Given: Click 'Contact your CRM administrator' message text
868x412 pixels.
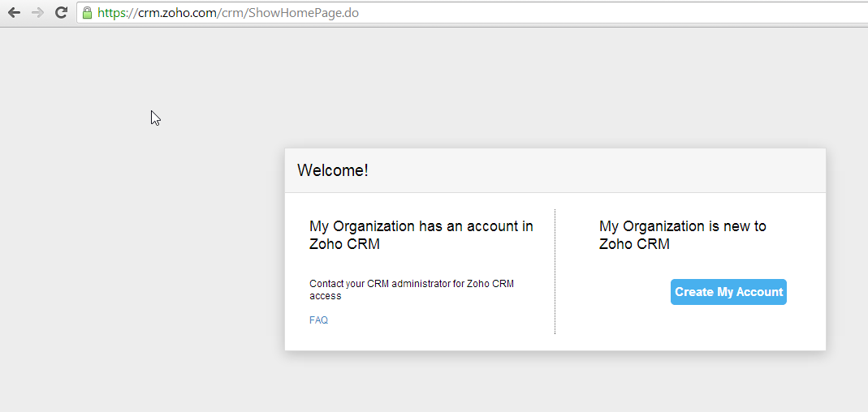Looking at the screenshot, I should click(x=412, y=290).
